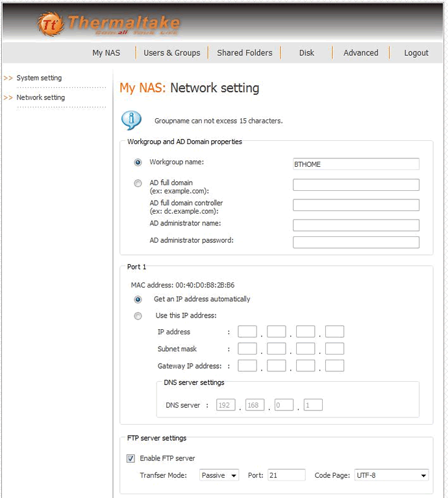Click second octet of IP address field

[x=276, y=332]
